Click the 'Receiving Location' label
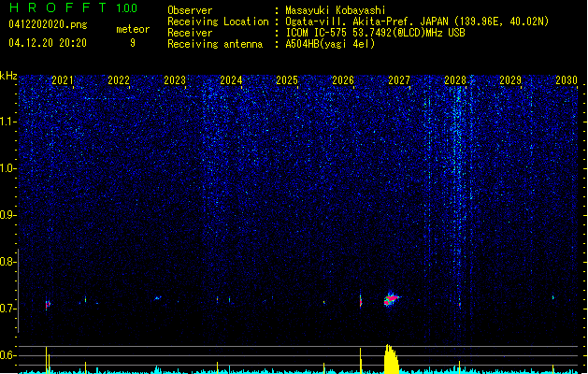Viewport: 588px width, 374px height. point(218,22)
